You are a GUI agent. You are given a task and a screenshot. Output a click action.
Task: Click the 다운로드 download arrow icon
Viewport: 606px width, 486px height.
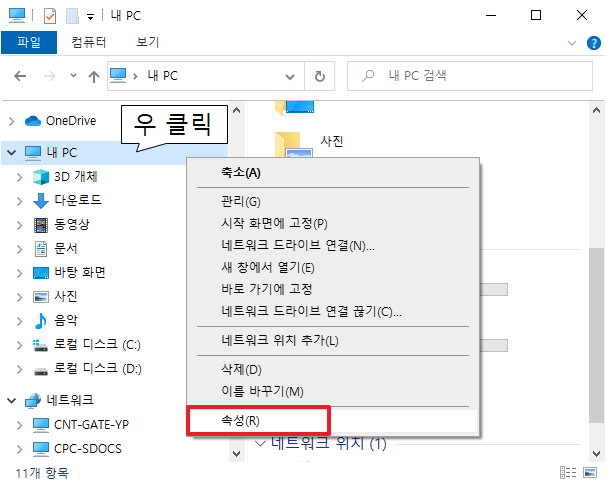(41, 200)
